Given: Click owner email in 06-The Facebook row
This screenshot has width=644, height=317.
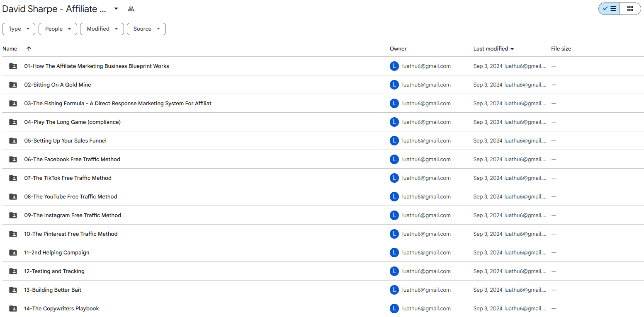Looking at the screenshot, I should click(426, 160).
